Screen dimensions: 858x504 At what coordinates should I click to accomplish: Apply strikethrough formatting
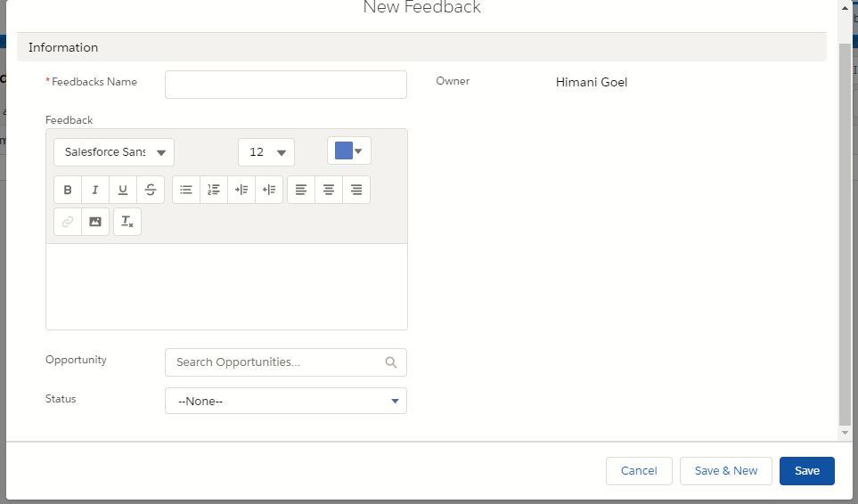pos(151,190)
